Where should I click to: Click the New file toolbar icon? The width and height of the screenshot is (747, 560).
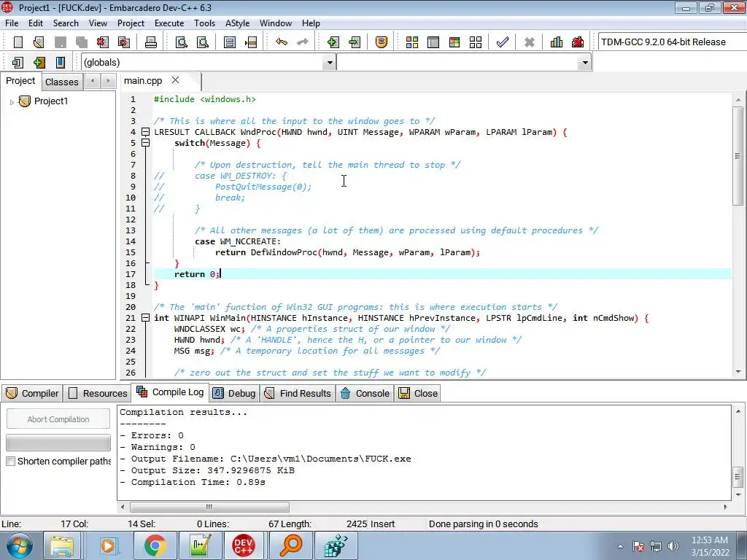pyautogui.click(x=18, y=42)
